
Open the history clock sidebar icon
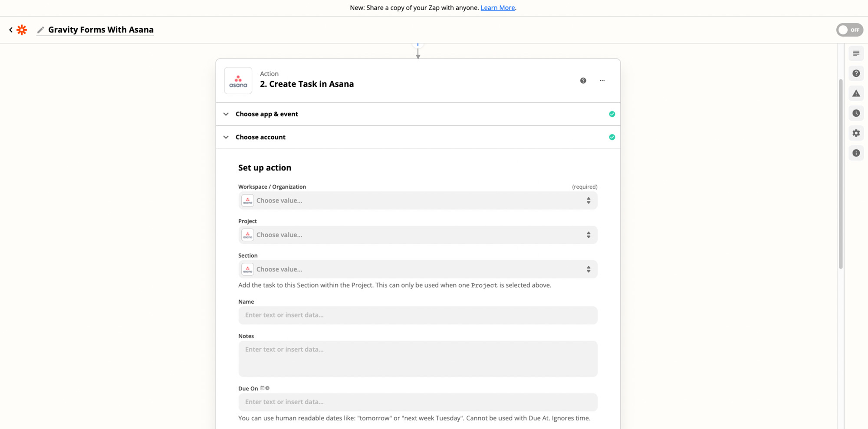point(856,113)
